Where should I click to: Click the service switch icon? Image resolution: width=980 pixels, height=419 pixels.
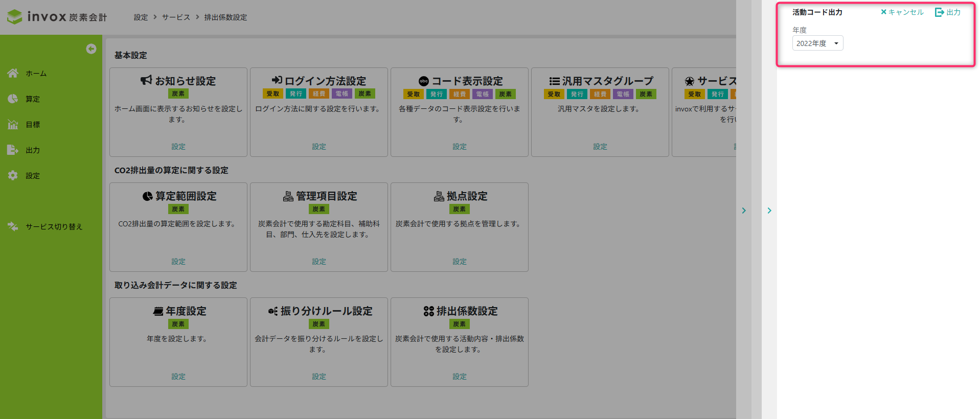pos(13,226)
